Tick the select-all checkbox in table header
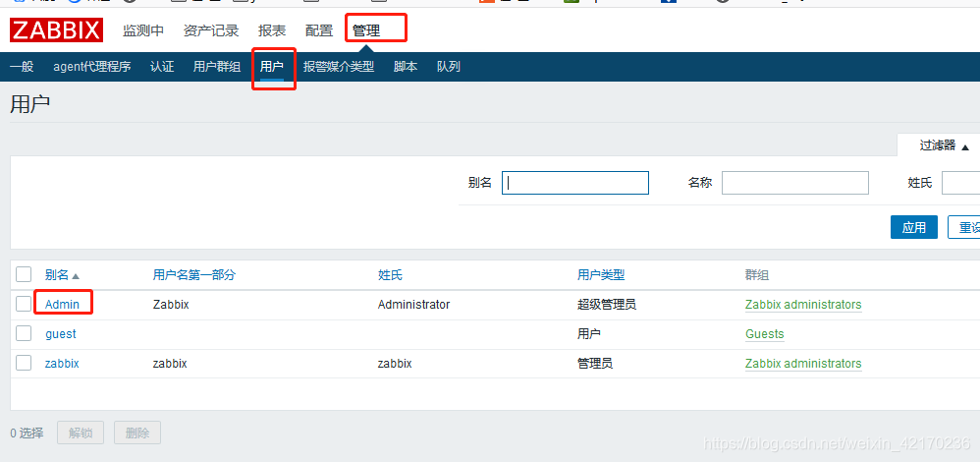 (x=24, y=274)
